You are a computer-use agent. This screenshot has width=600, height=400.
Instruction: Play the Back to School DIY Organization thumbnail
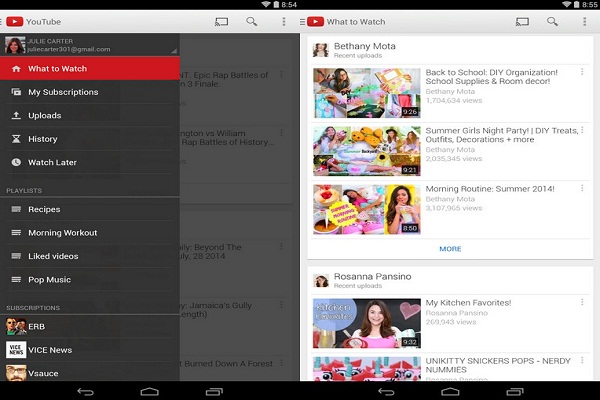[x=367, y=93]
